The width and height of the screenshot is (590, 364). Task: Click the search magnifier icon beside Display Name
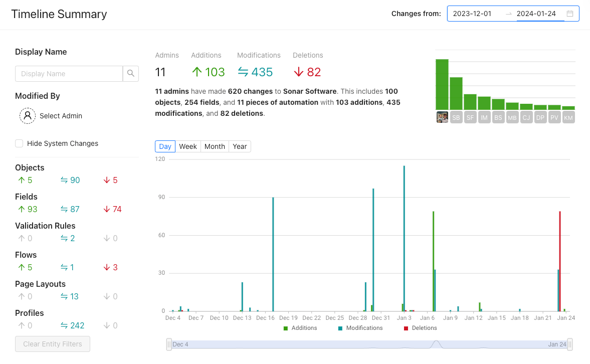130,73
